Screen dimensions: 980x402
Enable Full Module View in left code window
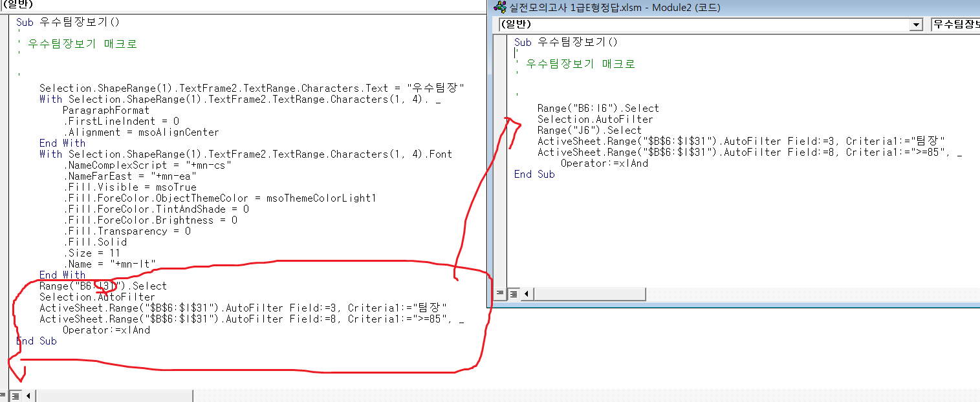pos(16,395)
